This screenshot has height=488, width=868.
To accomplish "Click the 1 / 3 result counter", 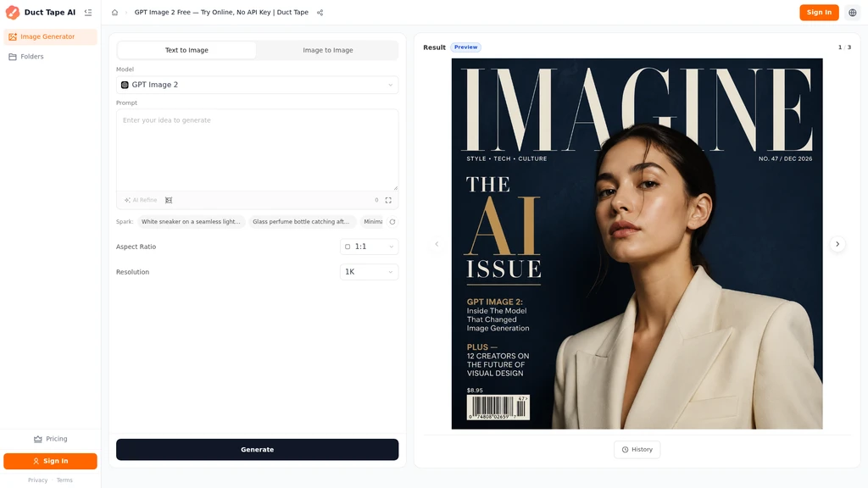I will point(844,47).
